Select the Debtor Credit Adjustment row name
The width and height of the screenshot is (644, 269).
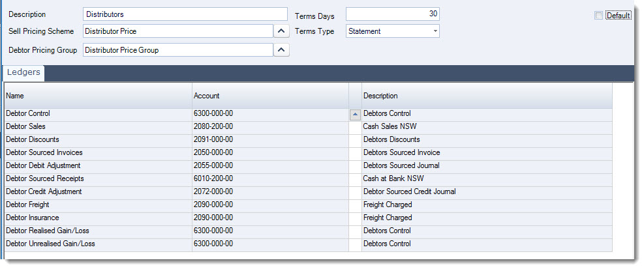tap(44, 191)
